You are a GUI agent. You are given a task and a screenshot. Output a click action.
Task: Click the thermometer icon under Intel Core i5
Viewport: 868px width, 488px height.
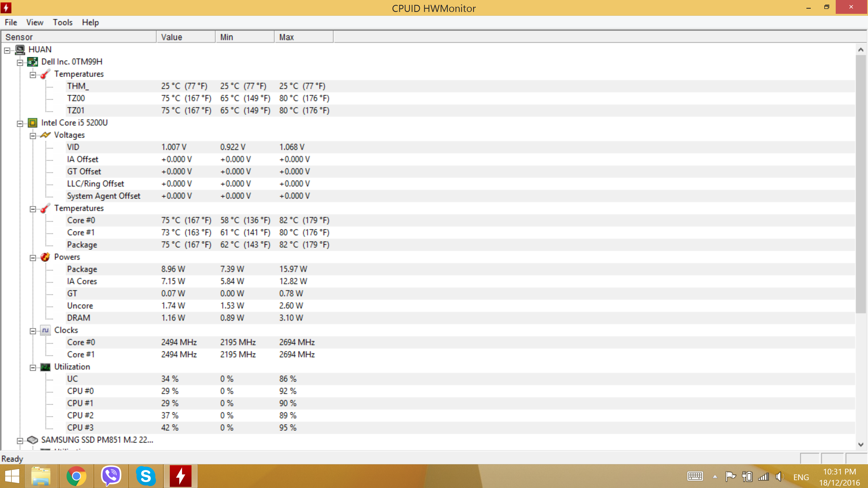pos(45,208)
